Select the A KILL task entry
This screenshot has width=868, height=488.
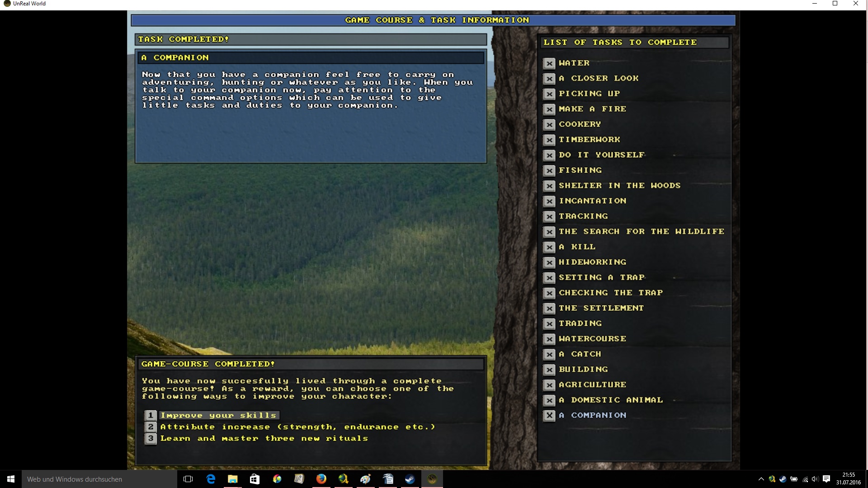point(577,247)
